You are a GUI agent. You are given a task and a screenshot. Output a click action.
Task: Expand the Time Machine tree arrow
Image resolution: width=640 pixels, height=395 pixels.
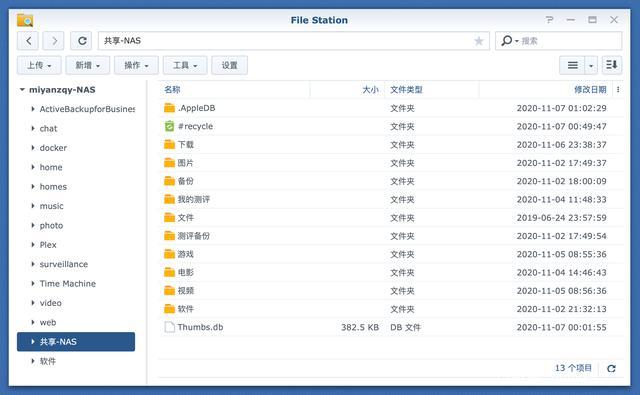point(33,283)
